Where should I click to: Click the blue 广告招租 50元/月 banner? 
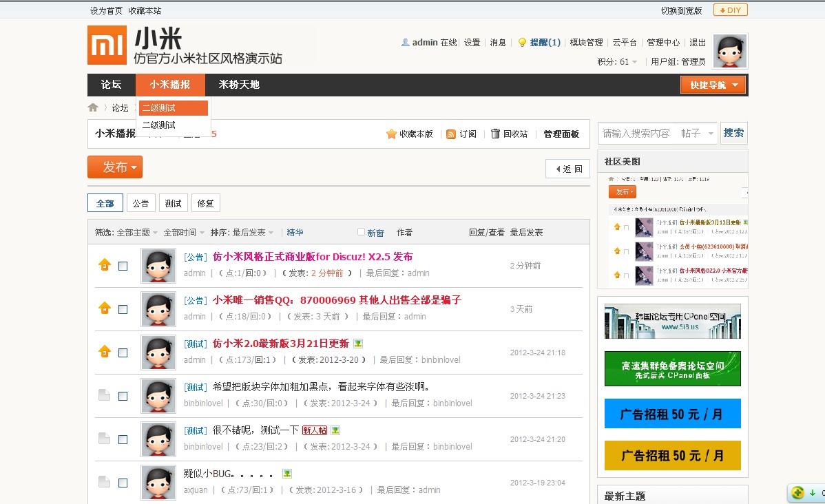tap(672, 414)
